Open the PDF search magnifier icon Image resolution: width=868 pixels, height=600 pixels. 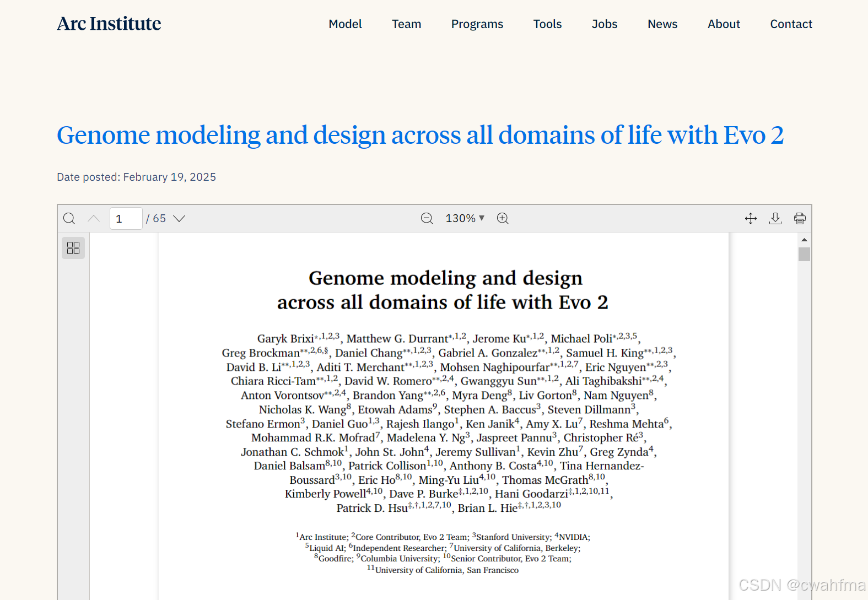69,218
